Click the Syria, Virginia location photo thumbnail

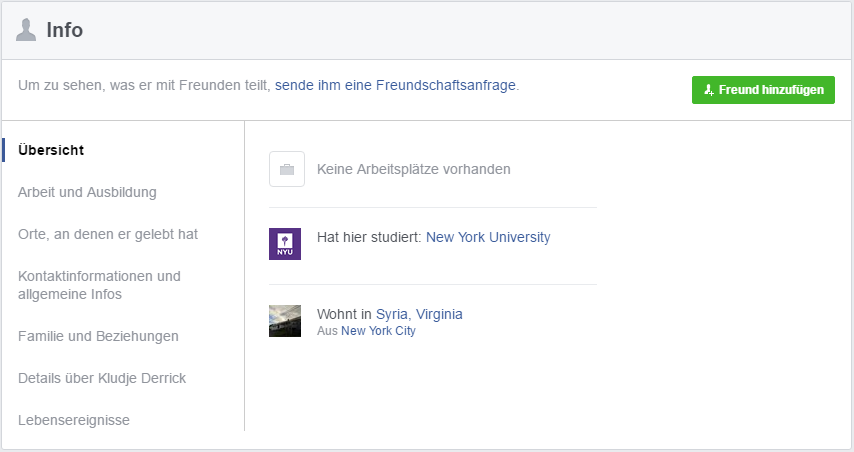[x=285, y=321]
